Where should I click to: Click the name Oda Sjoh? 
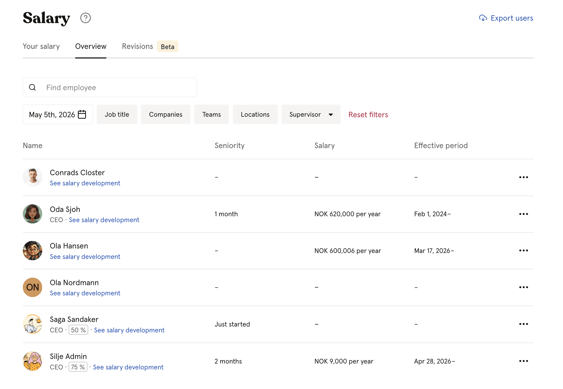coord(65,209)
